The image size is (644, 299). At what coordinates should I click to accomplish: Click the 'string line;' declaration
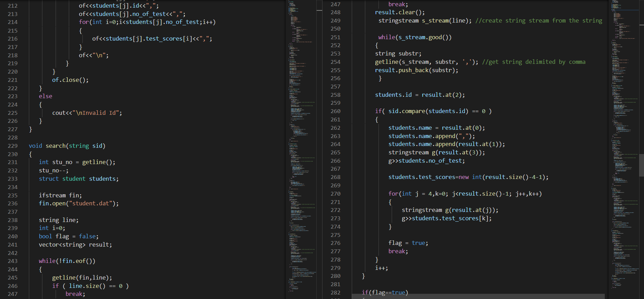(59, 220)
